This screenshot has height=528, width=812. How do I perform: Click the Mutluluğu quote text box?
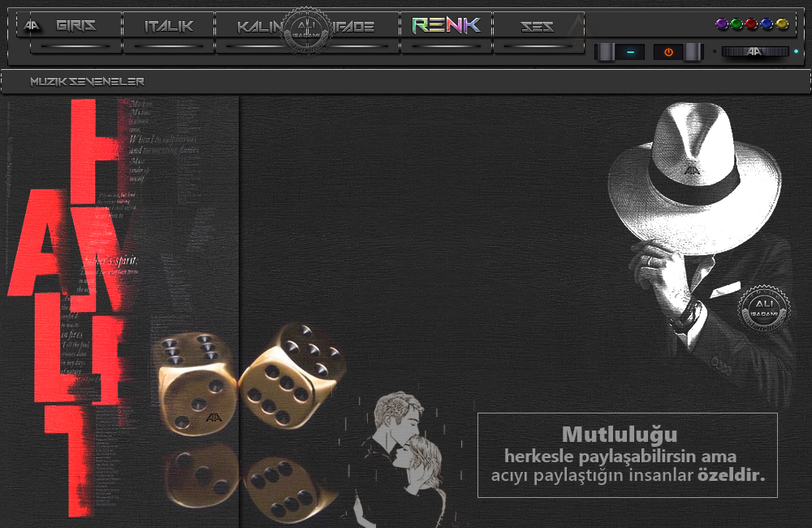pos(627,455)
